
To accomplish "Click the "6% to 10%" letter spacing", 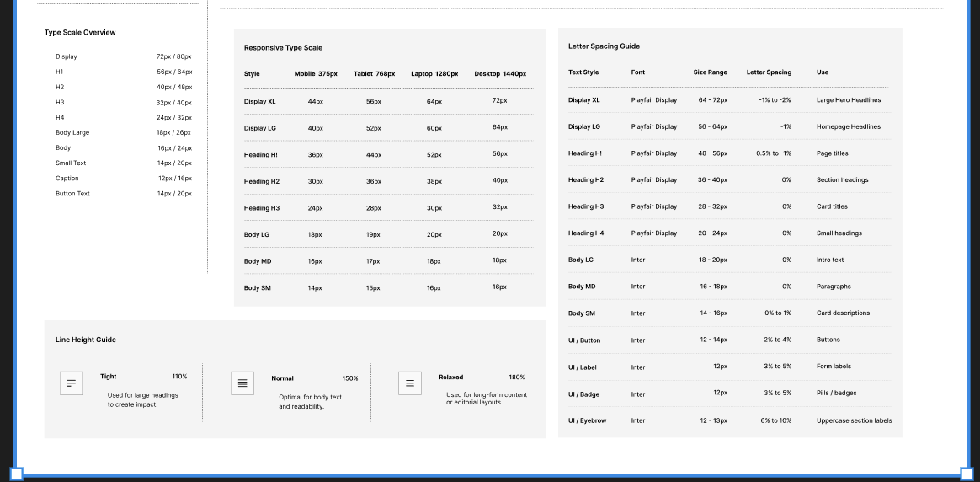I will [775, 420].
